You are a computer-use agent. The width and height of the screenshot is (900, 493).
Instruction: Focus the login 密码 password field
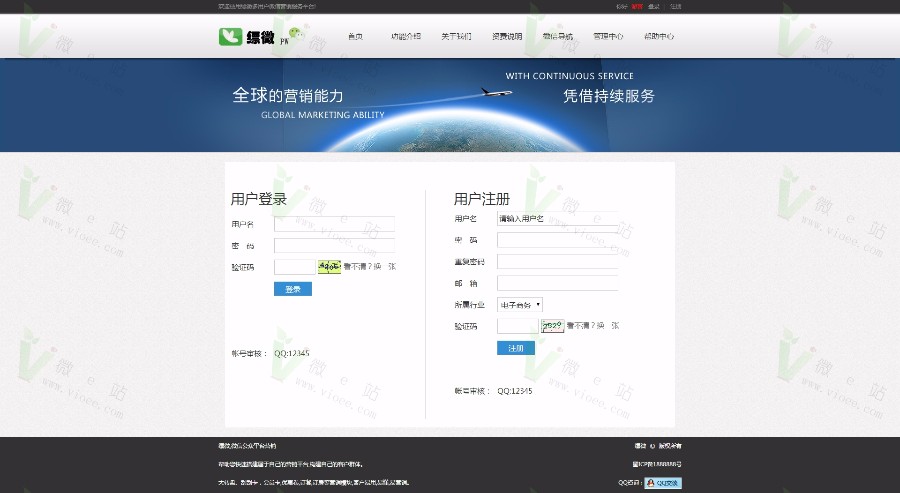(334, 246)
